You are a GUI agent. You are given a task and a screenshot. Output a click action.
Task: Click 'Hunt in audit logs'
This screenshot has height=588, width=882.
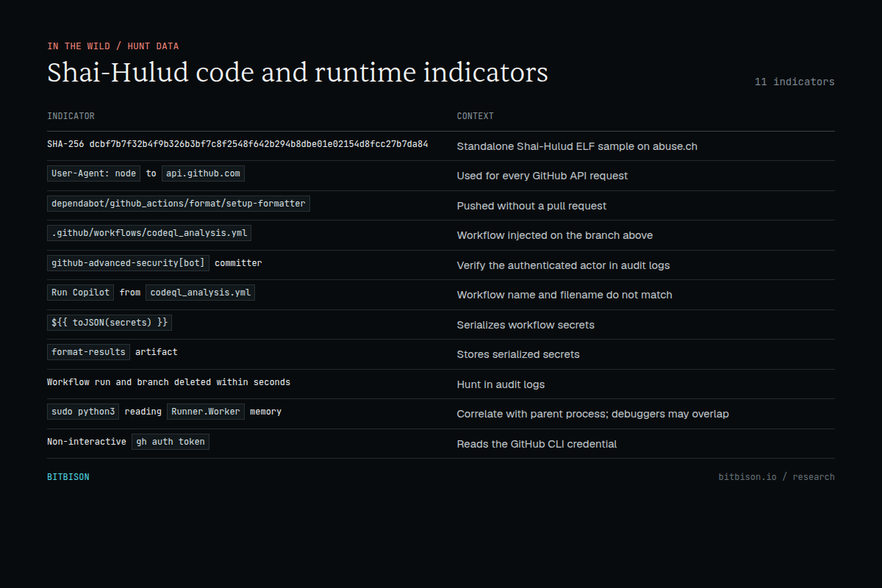point(501,384)
